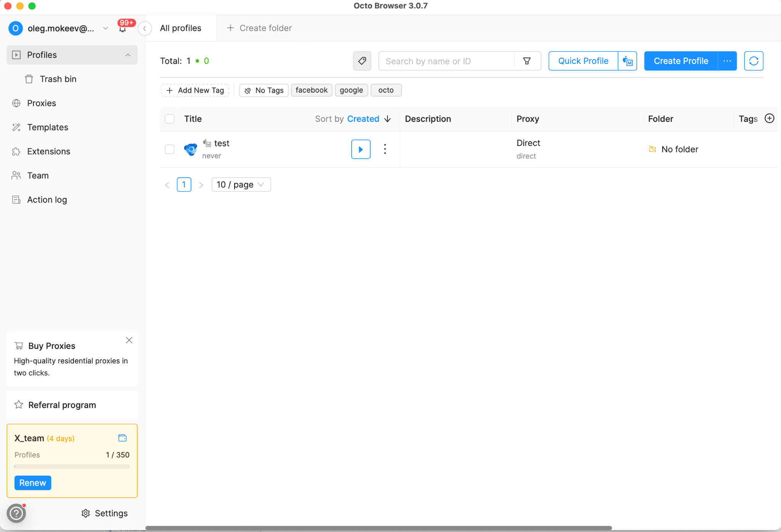Click the No folder cell text
The height and width of the screenshot is (532, 781).
click(x=680, y=149)
